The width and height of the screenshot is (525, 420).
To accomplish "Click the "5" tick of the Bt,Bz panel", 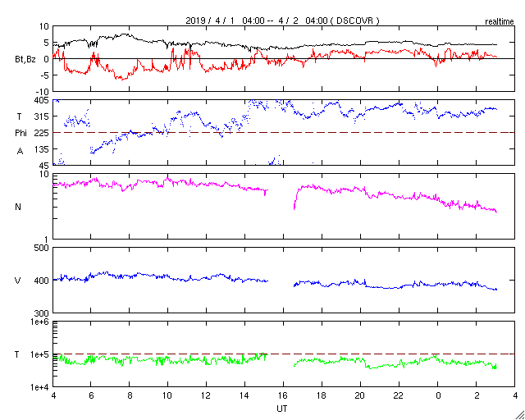I will 47,43.
